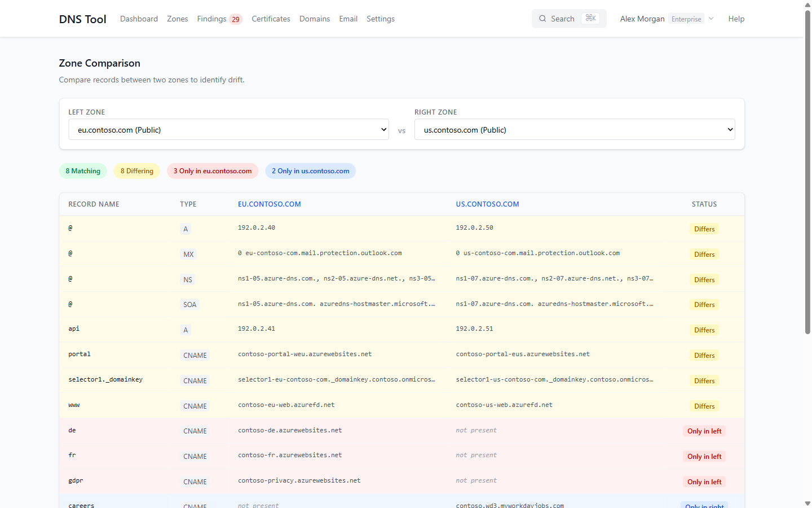Open the Left Zone dropdown
812x508 pixels.
(228, 130)
